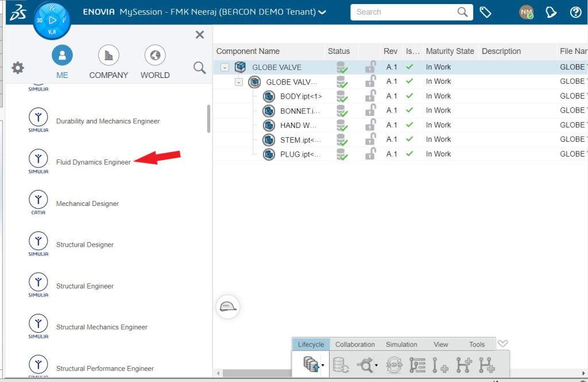
Task: Open the Tools tab
Action: 477,344
